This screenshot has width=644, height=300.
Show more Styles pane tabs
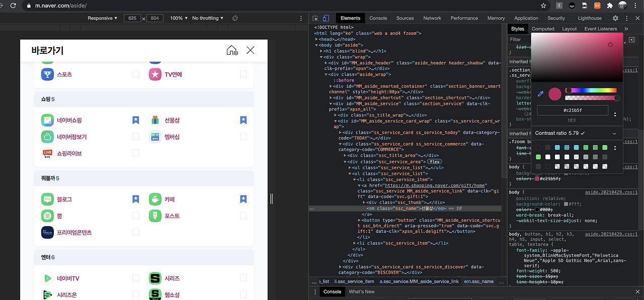626,29
